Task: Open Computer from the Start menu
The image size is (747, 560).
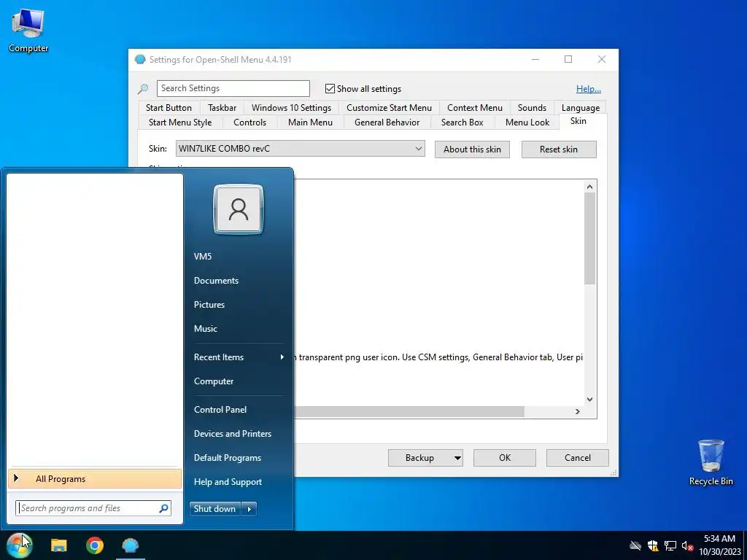Action: (x=239, y=381)
